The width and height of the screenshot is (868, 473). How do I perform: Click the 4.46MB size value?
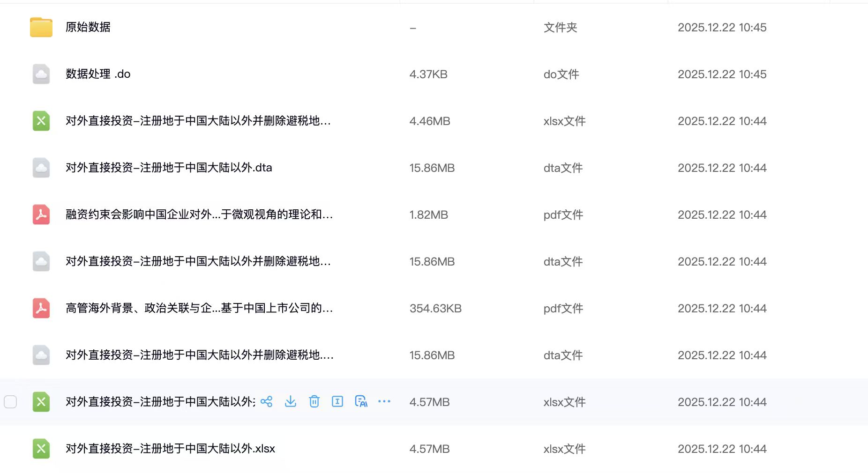(x=430, y=121)
